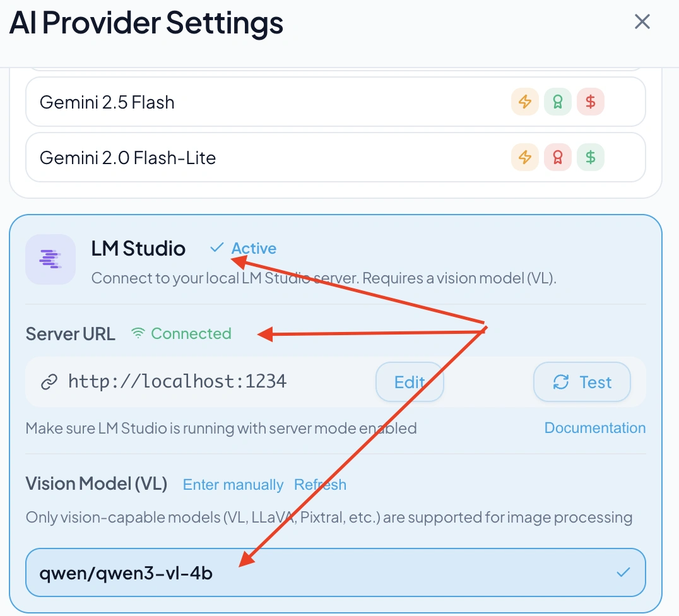This screenshot has height=616, width=679.
Task: Click the speed icon on Gemini 2.0 Flash-Lite
Action: 525,157
